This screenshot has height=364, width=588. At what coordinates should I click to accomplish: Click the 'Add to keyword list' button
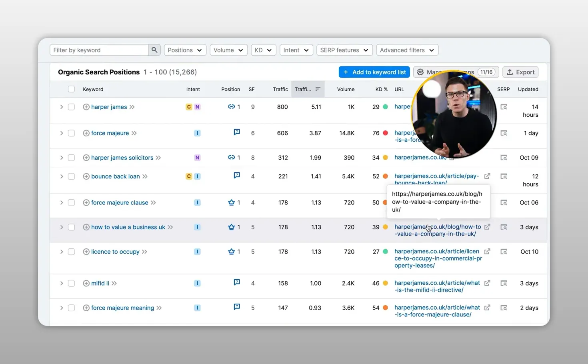coord(374,72)
